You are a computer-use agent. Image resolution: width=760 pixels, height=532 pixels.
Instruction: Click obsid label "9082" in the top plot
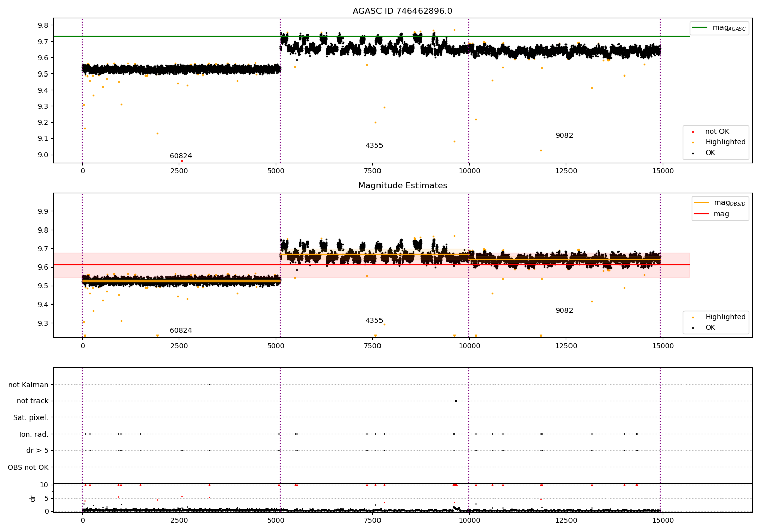tap(564, 136)
